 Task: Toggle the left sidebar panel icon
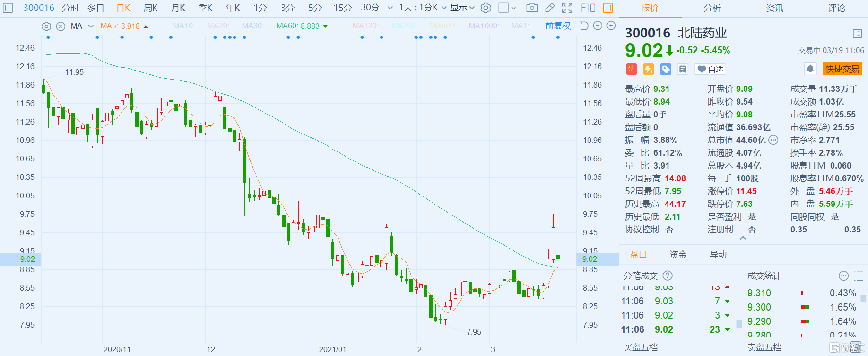(x=8, y=8)
